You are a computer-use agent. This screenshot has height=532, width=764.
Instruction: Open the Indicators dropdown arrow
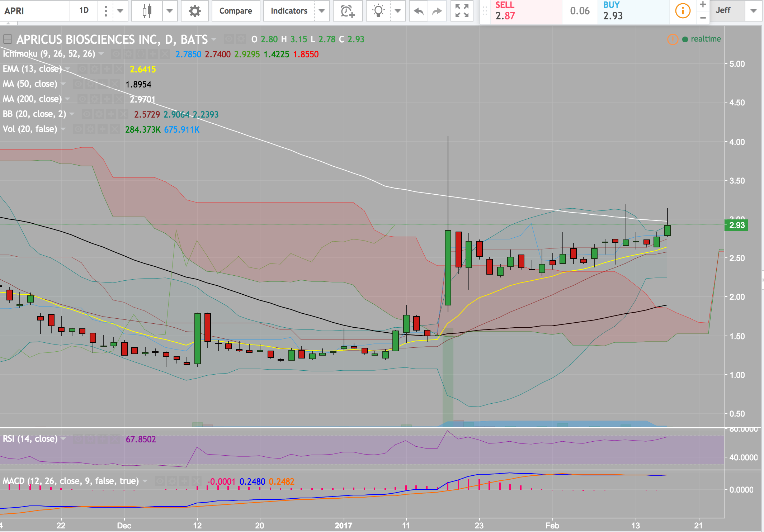322,11
